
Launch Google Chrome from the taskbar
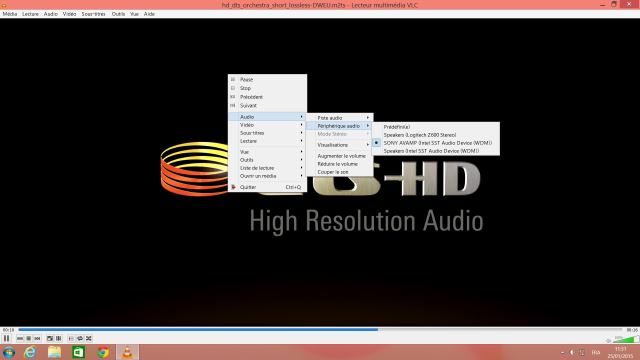103,352
